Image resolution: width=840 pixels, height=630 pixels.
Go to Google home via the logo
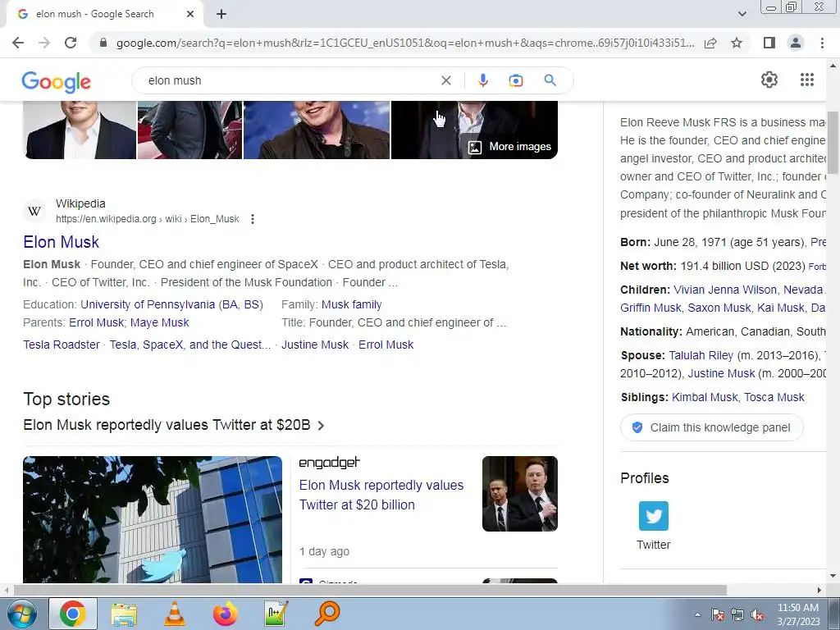pyautogui.click(x=57, y=81)
